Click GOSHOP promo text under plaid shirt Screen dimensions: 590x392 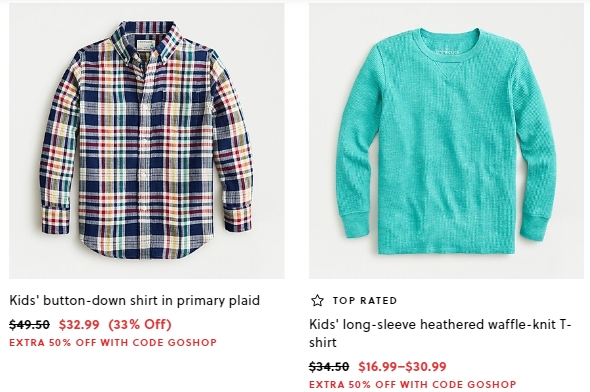click(x=113, y=343)
